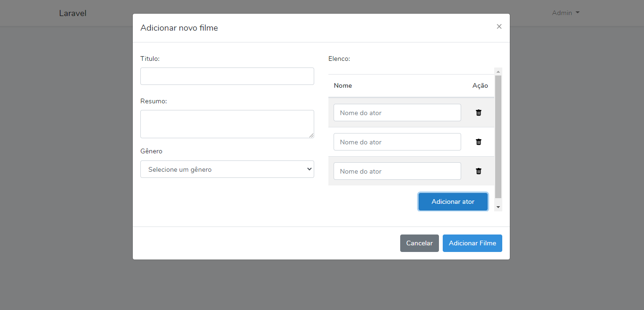Click the cast list scrollbar up arrow
644x310 pixels.
(x=498, y=71)
